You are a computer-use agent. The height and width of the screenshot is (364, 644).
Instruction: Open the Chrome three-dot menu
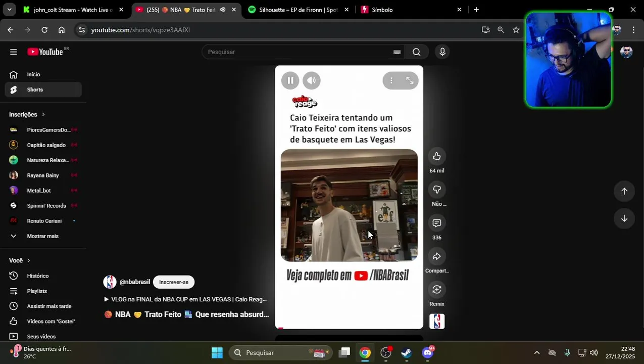point(633,30)
